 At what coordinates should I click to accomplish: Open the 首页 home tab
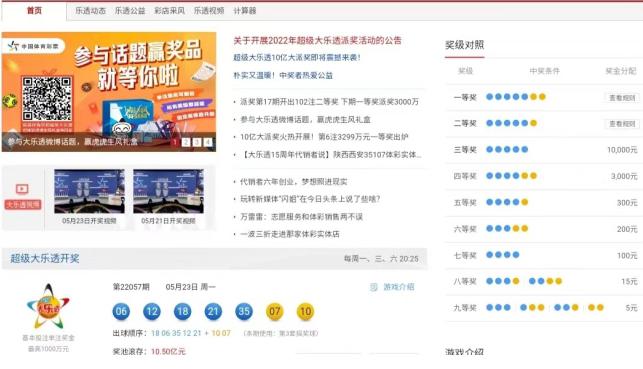click(x=34, y=11)
